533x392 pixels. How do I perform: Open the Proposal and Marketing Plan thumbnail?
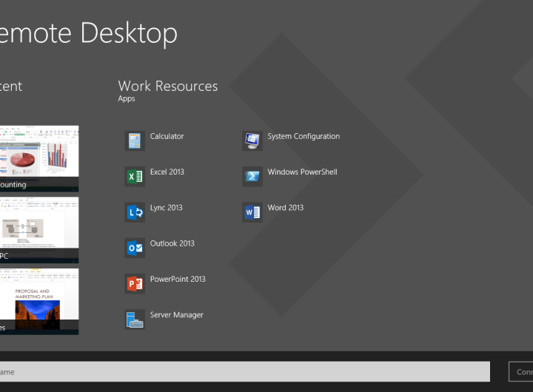[39, 302]
